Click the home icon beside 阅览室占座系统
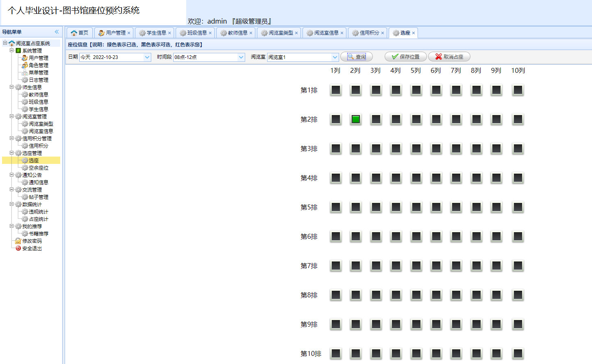This screenshot has height=364, width=592. pos(12,43)
